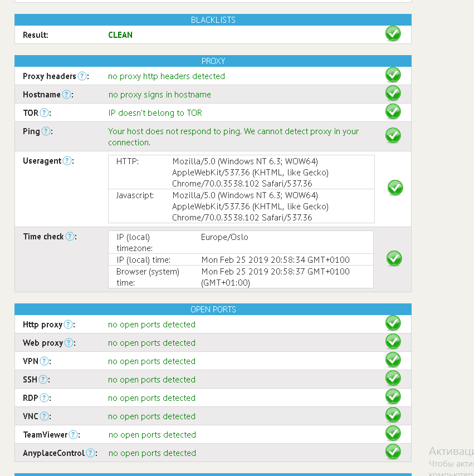Image resolution: width=474 pixels, height=476 pixels.
Task: Click the green checkmark for Useragent
Action: (395, 188)
